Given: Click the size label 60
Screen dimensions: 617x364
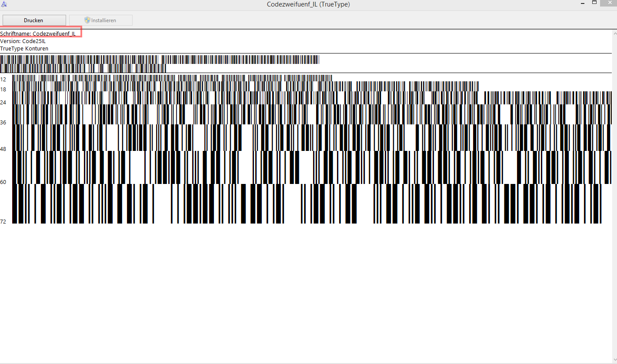Looking at the screenshot, I should click(x=3, y=182).
